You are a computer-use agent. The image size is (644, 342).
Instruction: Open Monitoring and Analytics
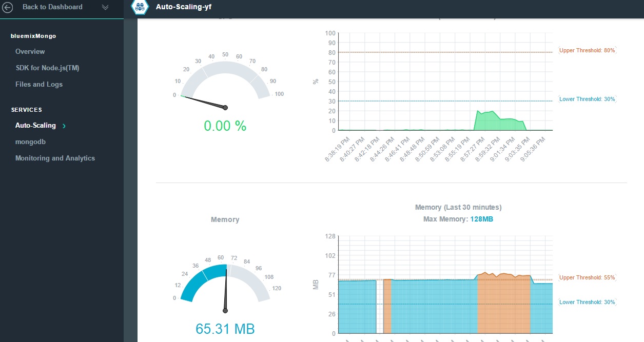tap(55, 158)
